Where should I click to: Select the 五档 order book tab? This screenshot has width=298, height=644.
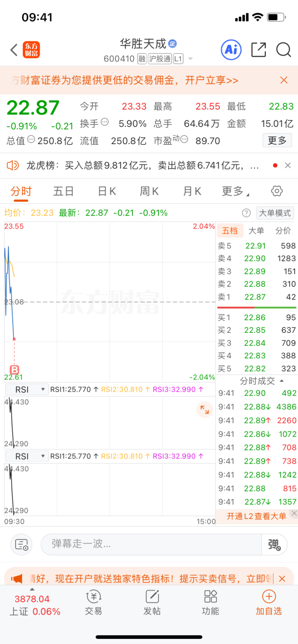pos(230,230)
